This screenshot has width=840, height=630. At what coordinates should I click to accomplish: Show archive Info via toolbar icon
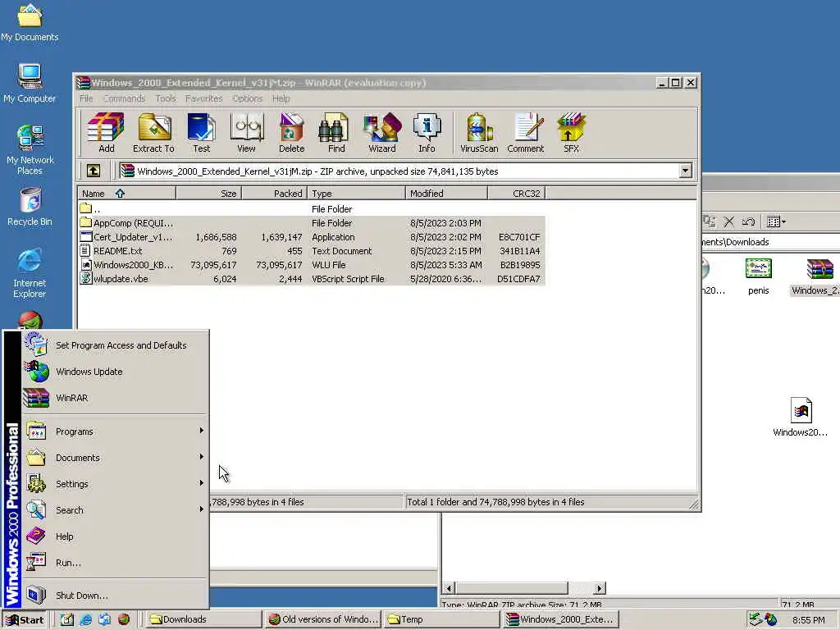pos(427,133)
